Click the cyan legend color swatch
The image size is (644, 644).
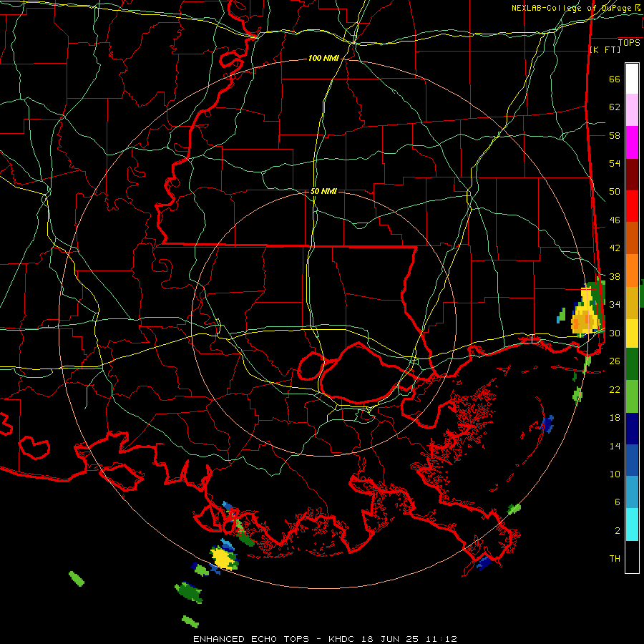[632, 525]
